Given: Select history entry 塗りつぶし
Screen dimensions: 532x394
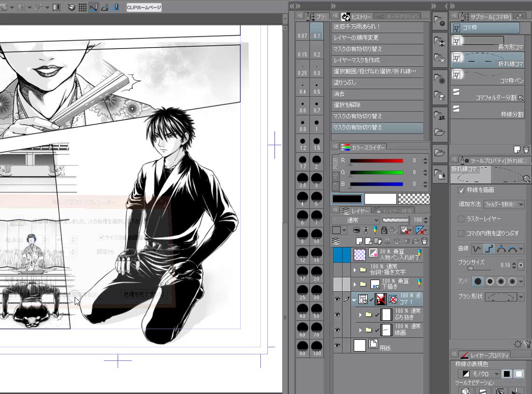Looking at the screenshot, I should click(377, 83).
